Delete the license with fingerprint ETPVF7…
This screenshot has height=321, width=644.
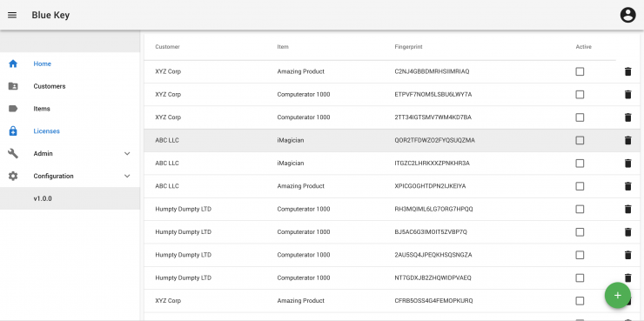pyautogui.click(x=627, y=95)
